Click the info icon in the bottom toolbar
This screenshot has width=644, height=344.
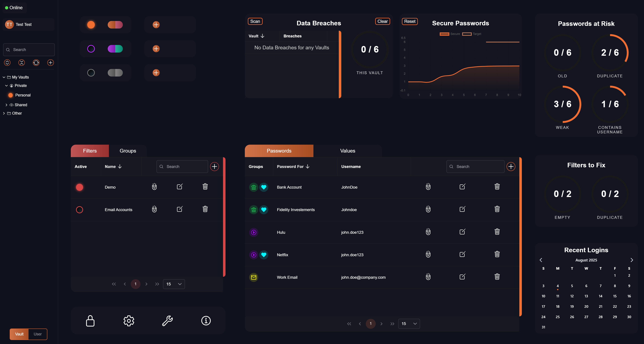point(206,321)
